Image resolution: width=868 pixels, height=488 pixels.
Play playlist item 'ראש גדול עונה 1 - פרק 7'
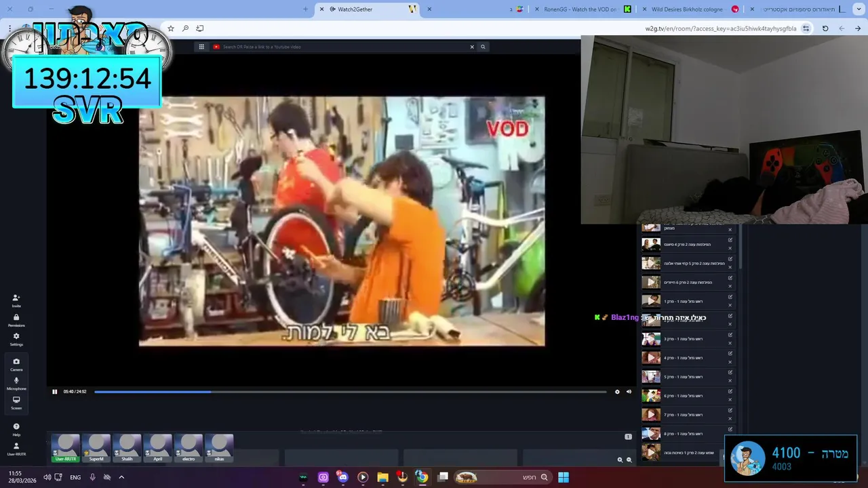click(651, 415)
